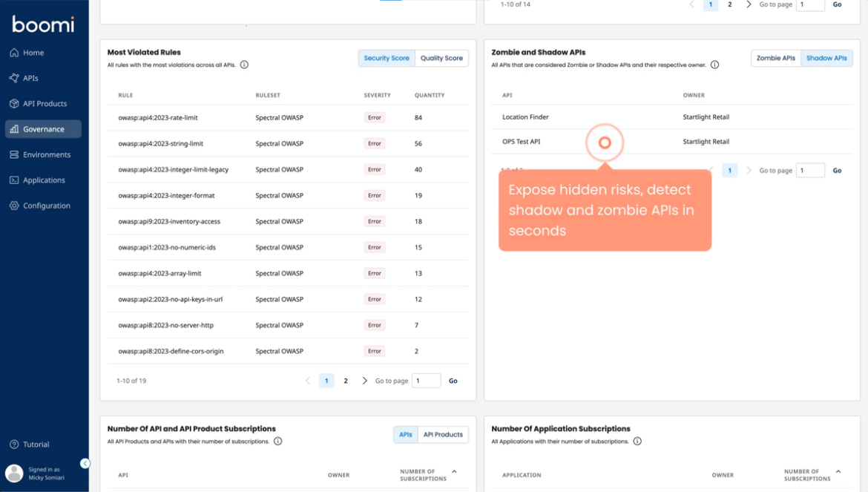Focus Go to page field in Most Violated Rules
Screen dimensions: 868x492
click(x=427, y=381)
